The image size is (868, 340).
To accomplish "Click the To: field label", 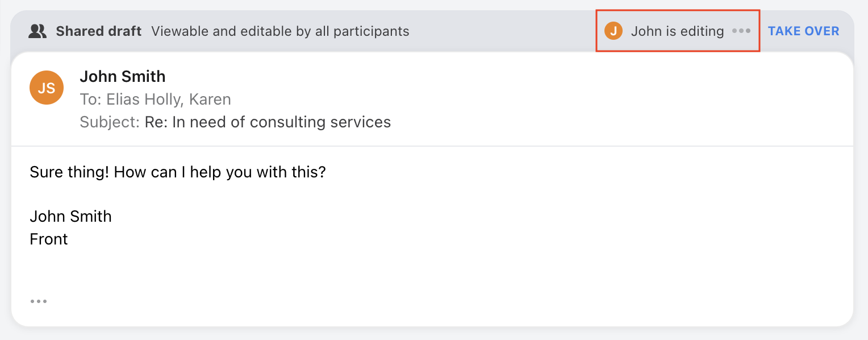I will click(x=90, y=99).
